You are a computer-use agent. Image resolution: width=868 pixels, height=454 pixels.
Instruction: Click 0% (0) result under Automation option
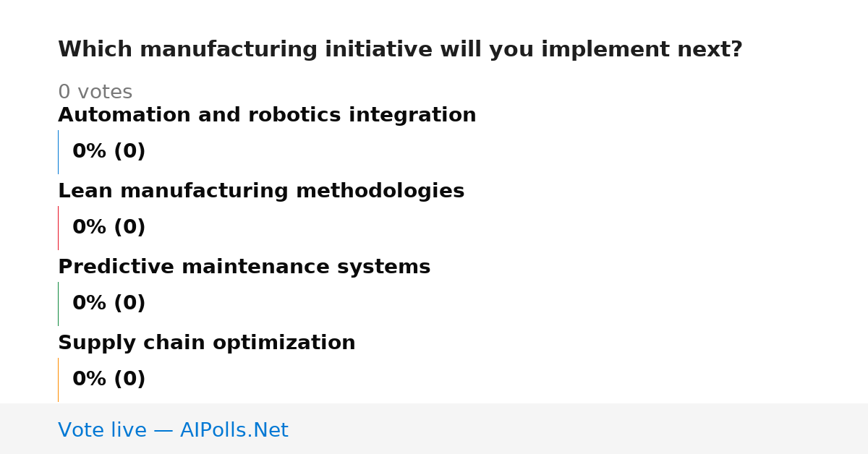[x=109, y=152]
